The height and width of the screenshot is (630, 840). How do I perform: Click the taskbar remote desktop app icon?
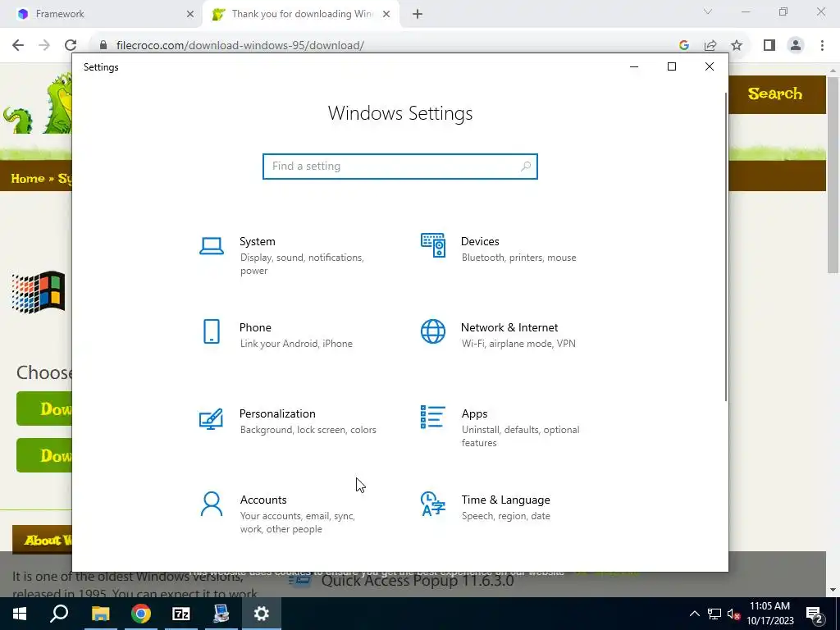coord(221,614)
